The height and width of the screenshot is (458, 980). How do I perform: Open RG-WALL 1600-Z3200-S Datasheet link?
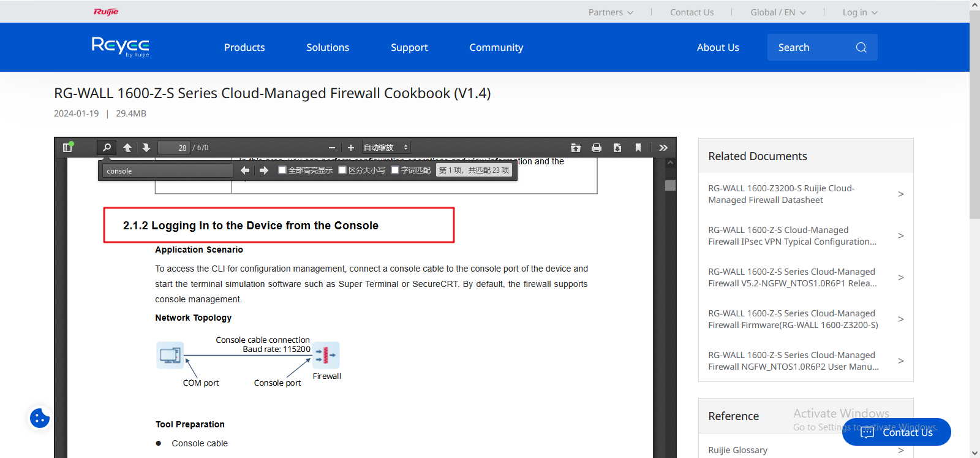[781, 194]
